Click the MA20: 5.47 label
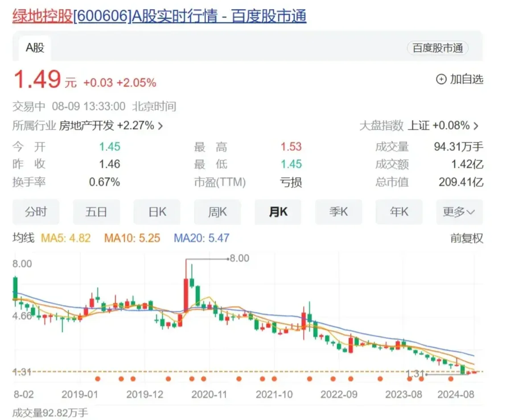This screenshot has height=420, width=518. 201,238
